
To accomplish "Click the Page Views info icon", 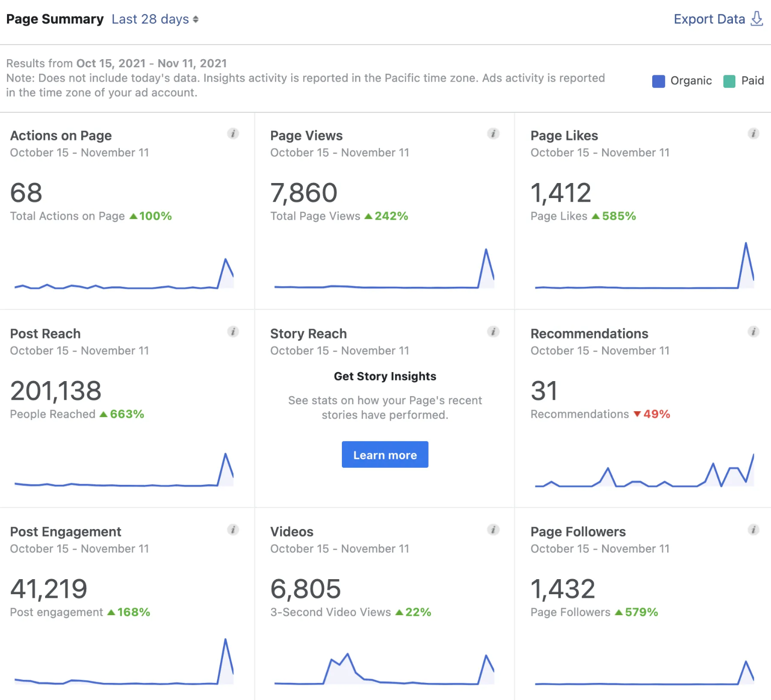I will tap(493, 134).
